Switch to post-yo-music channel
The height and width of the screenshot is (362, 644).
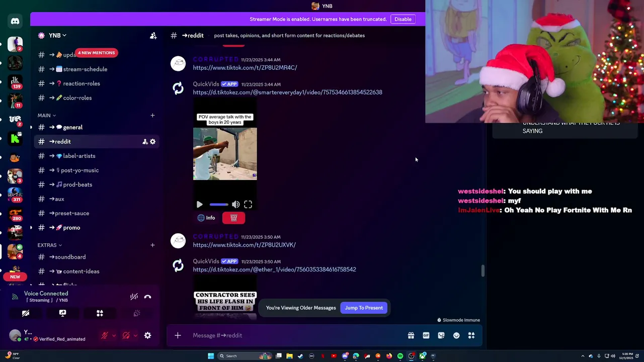pyautogui.click(x=97, y=170)
